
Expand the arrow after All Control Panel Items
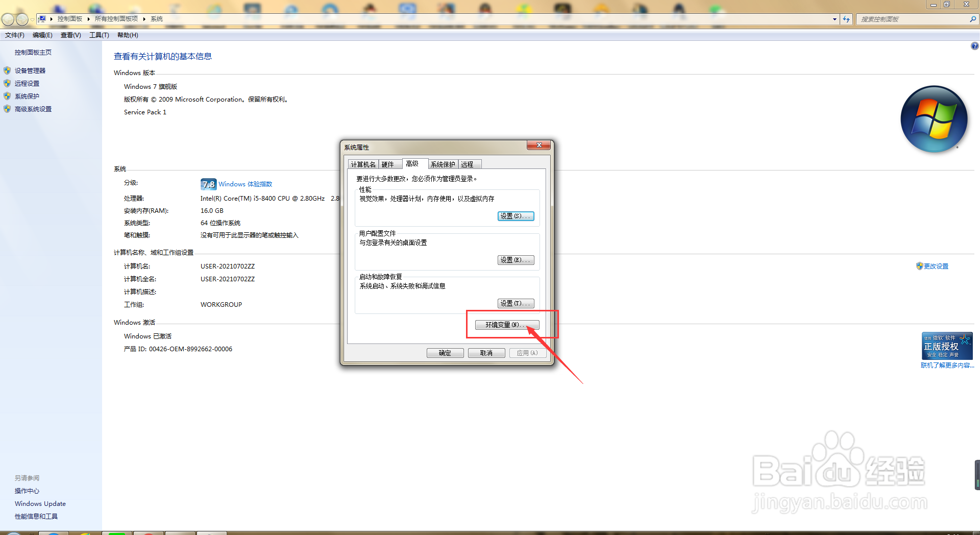[144, 19]
